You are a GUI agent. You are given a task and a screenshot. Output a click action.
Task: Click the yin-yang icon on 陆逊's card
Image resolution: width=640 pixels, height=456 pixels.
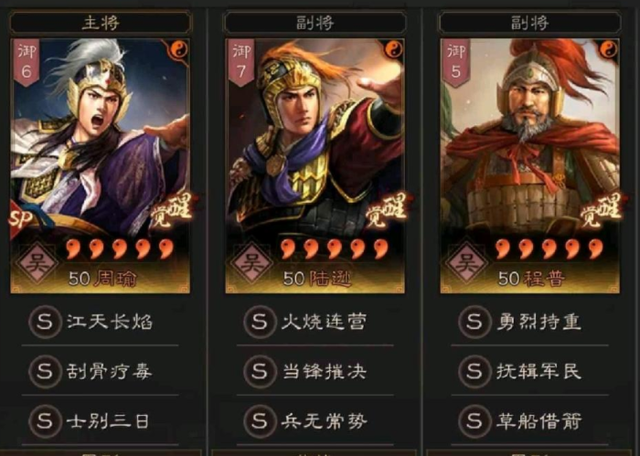pos(393,50)
